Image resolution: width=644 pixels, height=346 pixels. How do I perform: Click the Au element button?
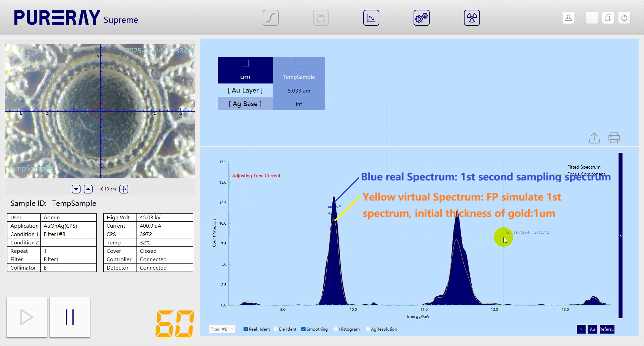[x=592, y=329]
